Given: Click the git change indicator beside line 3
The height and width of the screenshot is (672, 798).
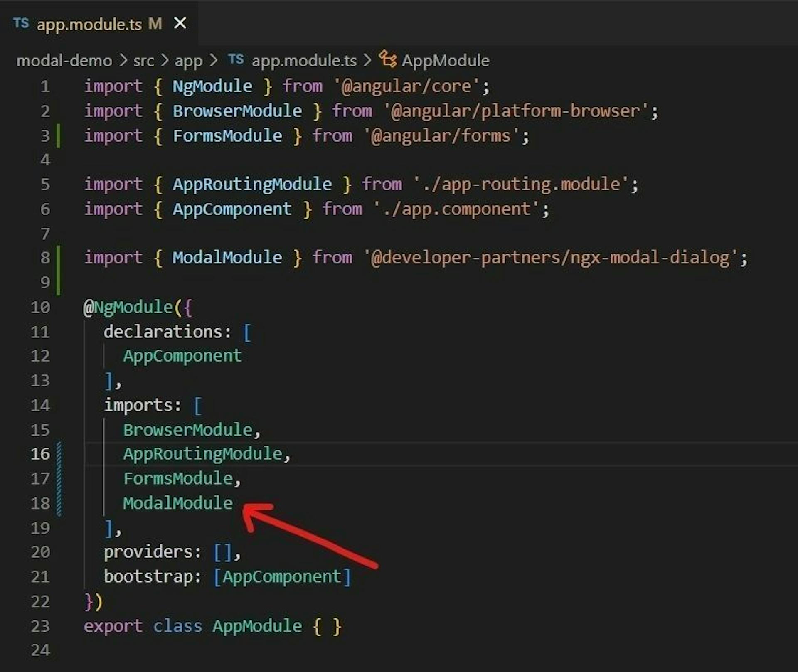Looking at the screenshot, I should (59, 135).
